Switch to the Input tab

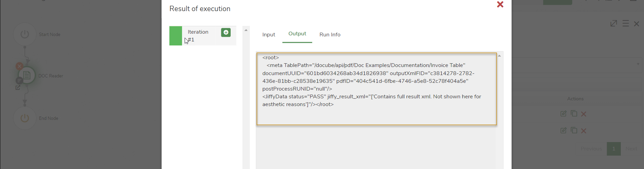(x=269, y=35)
